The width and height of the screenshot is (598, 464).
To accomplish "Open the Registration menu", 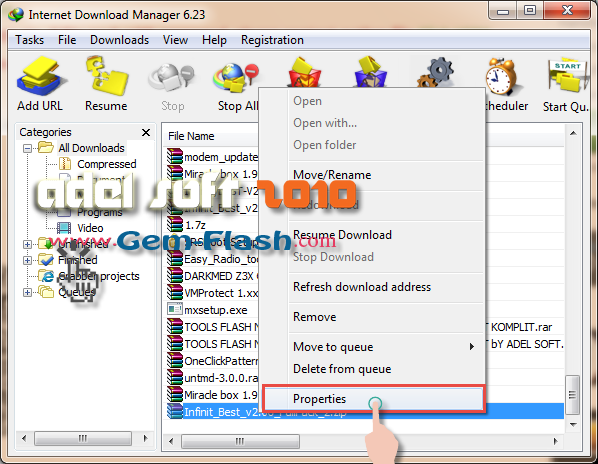I will pyautogui.click(x=272, y=40).
